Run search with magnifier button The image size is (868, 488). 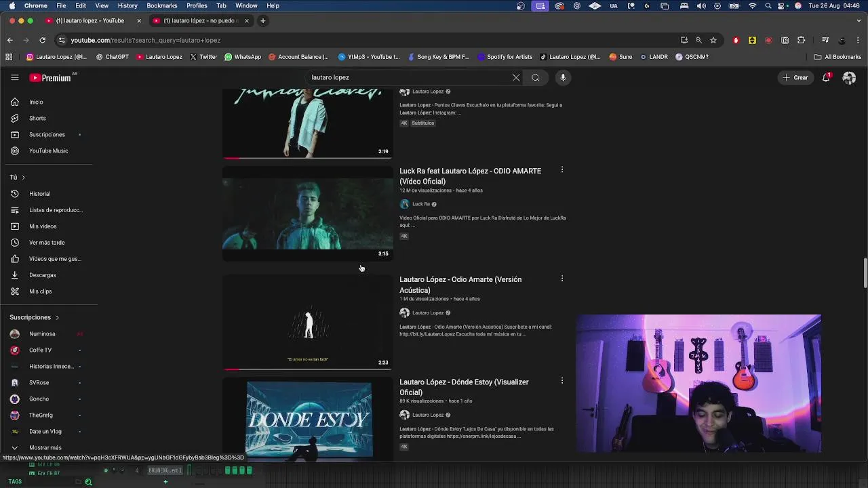(536, 77)
